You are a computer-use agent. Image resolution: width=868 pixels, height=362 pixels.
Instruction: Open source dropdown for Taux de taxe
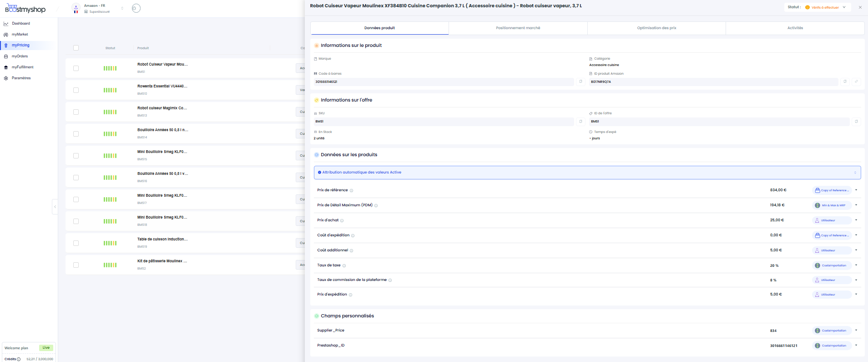pyautogui.click(x=856, y=265)
